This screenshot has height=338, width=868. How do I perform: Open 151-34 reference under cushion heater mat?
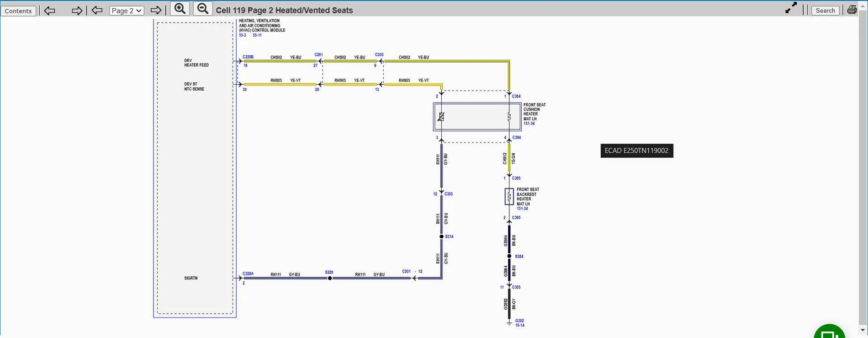pos(529,123)
